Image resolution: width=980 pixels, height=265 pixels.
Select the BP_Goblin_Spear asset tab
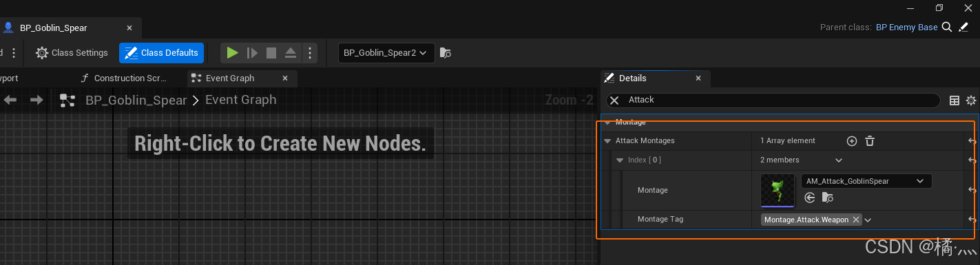[54, 28]
